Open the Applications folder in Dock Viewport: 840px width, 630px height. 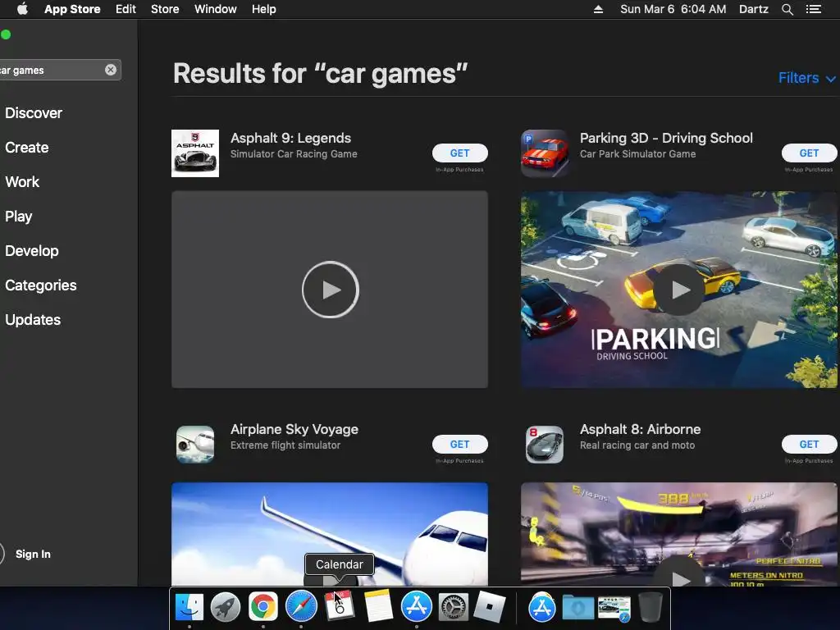click(x=541, y=608)
